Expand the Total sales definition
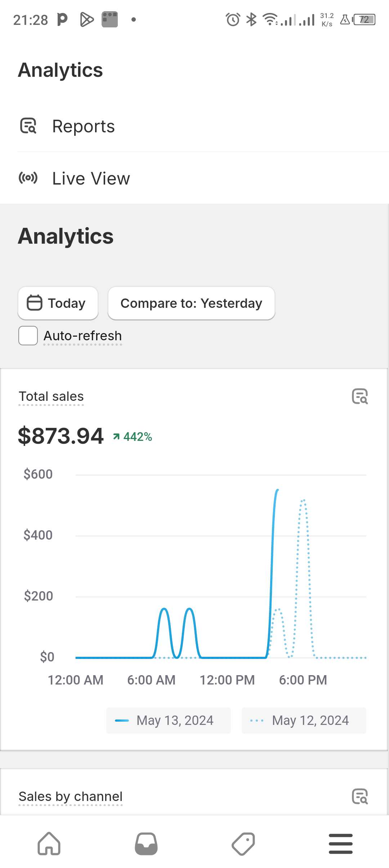The width and height of the screenshot is (389, 868). [51, 396]
